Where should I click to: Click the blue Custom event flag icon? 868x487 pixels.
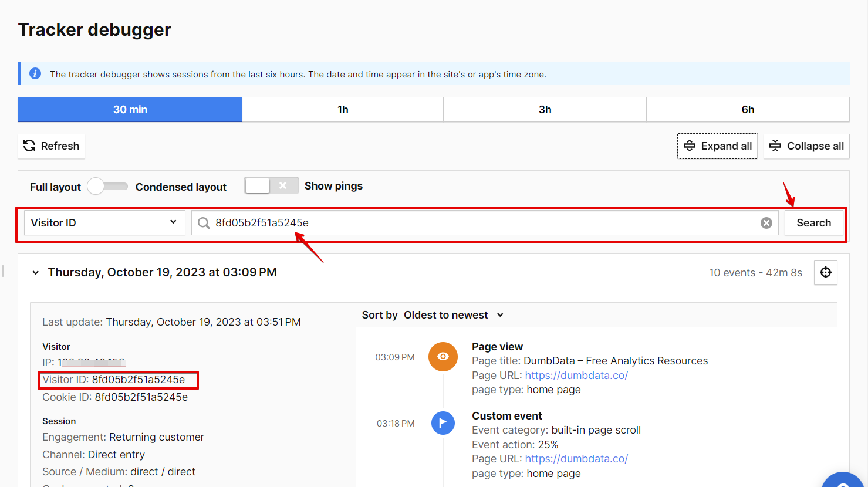(x=443, y=423)
